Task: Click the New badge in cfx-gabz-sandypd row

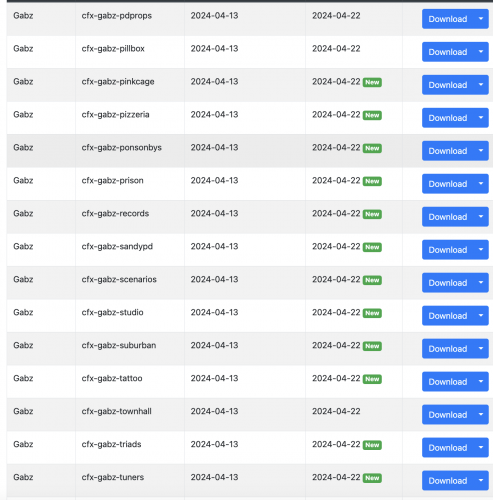Action: pyautogui.click(x=372, y=247)
